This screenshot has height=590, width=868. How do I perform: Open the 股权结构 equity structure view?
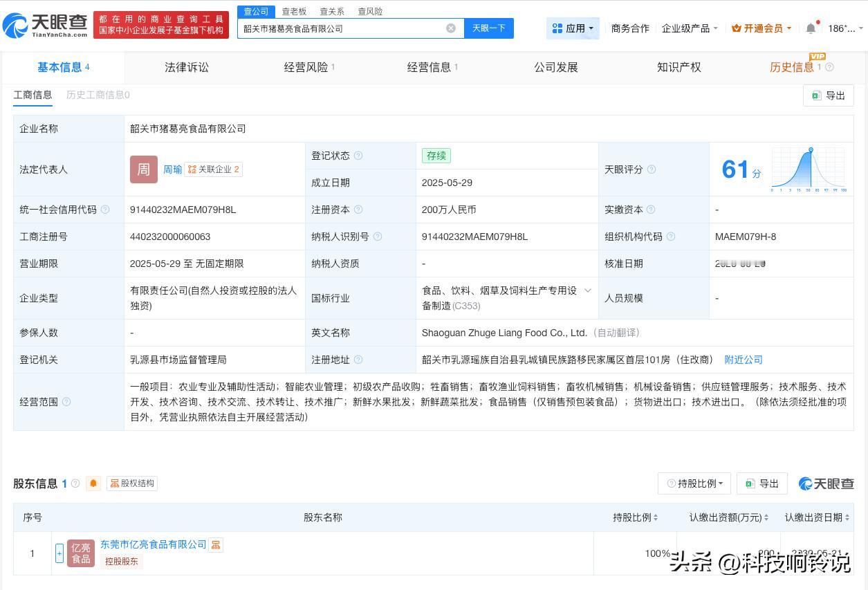132,483
